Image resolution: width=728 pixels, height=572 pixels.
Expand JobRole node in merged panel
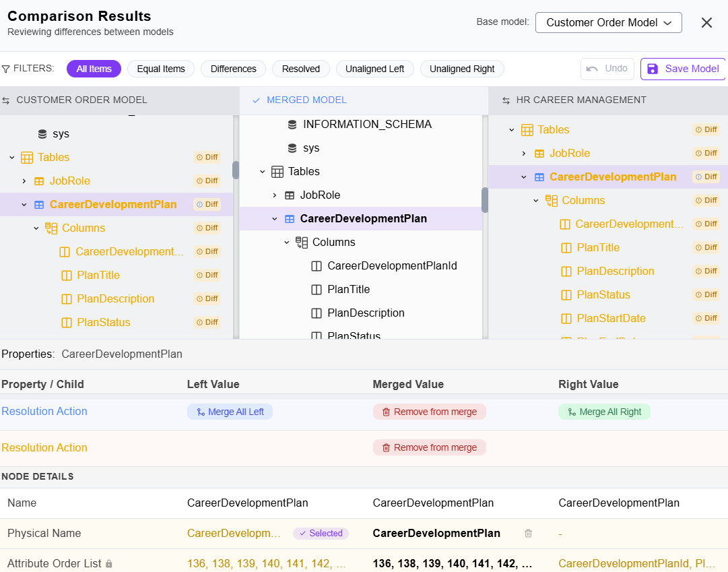point(274,195)
